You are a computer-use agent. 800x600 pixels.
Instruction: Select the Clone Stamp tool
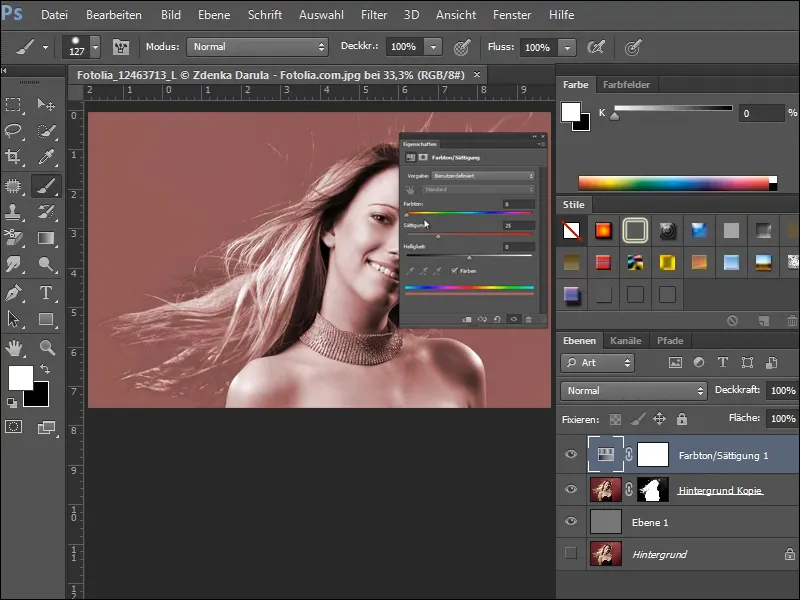(x=13, y=212)
